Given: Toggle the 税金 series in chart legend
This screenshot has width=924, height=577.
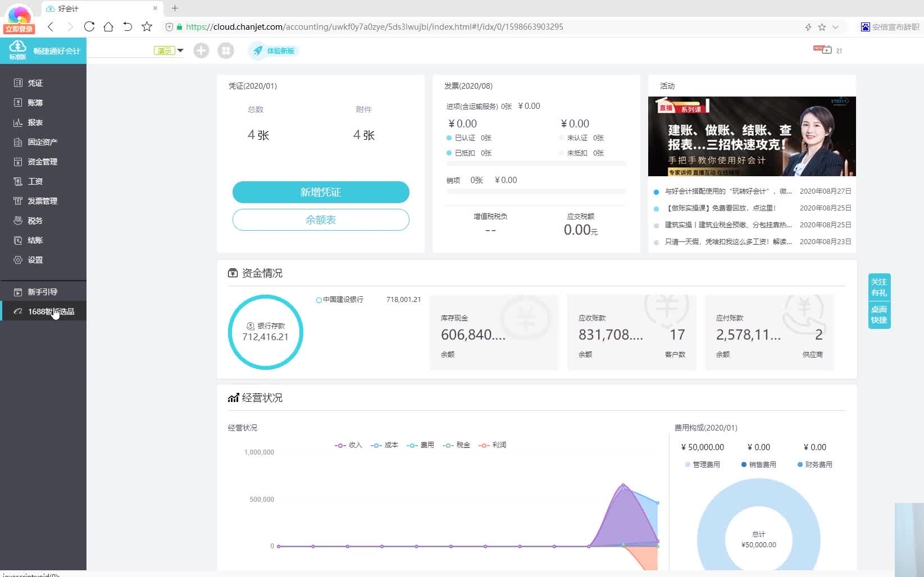Looking at the screenshot, I should point(456,445).
